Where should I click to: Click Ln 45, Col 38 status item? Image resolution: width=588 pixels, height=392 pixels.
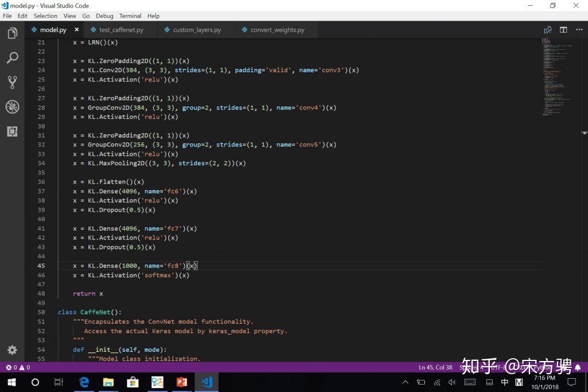point(435,367)
